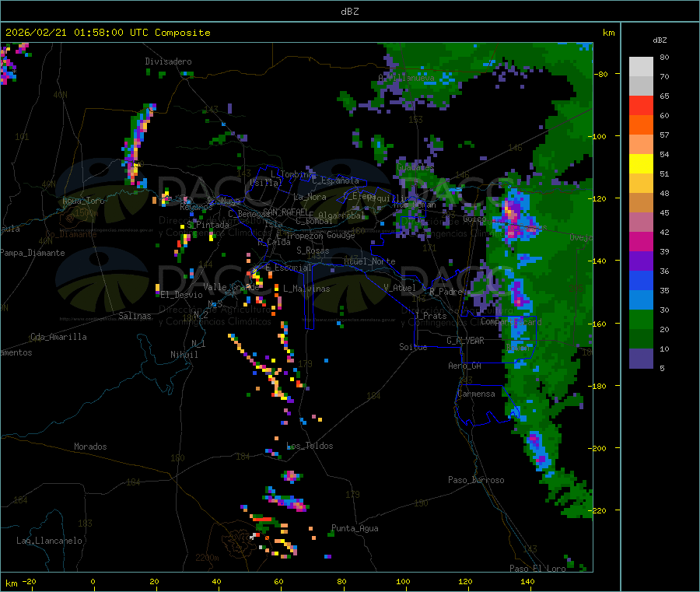
Task: Click the Aero_GA label
Action: (x=465, y=366)
